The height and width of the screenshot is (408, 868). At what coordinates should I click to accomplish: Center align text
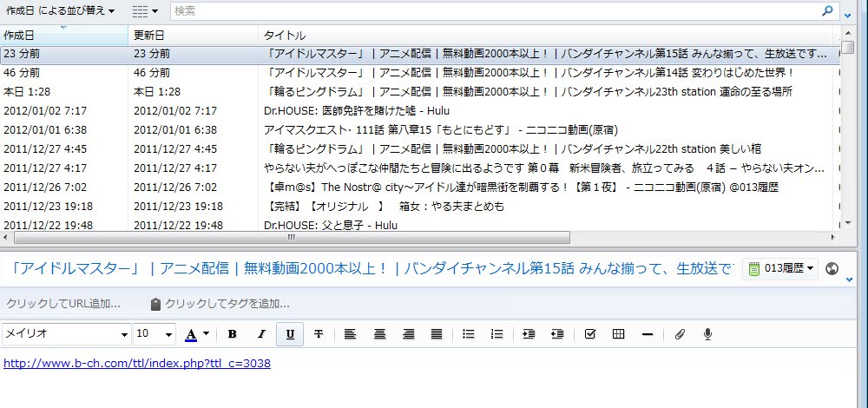(x=379, y=334)
